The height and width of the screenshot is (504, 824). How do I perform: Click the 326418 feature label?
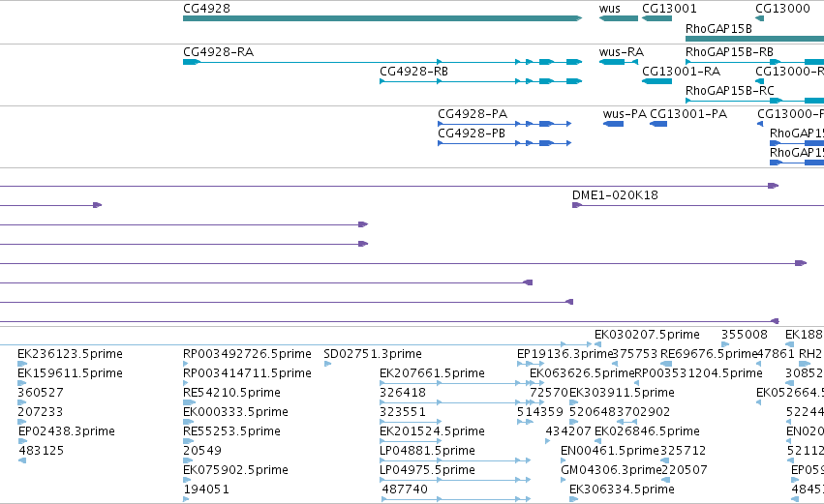point(403,393)
